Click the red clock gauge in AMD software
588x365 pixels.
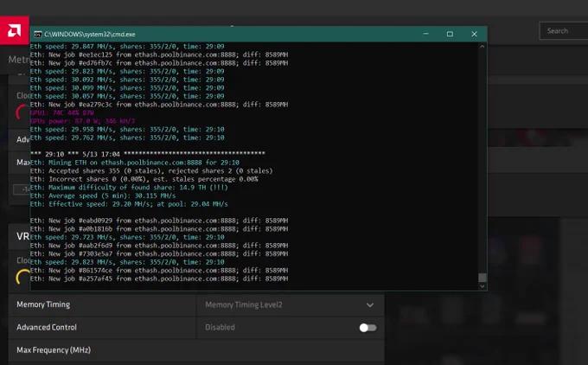tap(22, 112)
